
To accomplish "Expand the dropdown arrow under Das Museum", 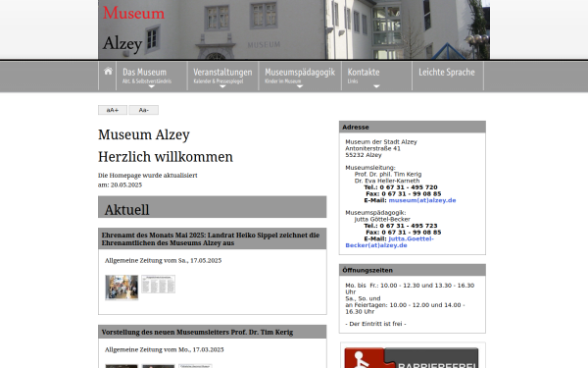I will (x=152, y=86).
